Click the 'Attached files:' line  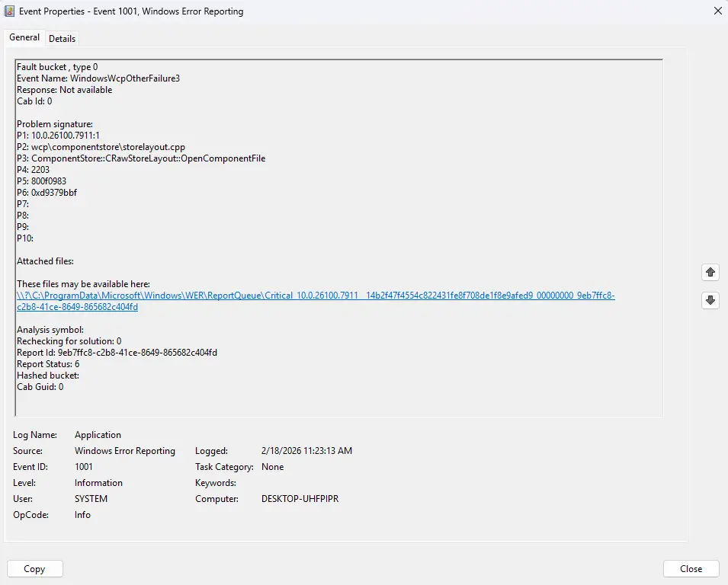[x=45, y=261]
